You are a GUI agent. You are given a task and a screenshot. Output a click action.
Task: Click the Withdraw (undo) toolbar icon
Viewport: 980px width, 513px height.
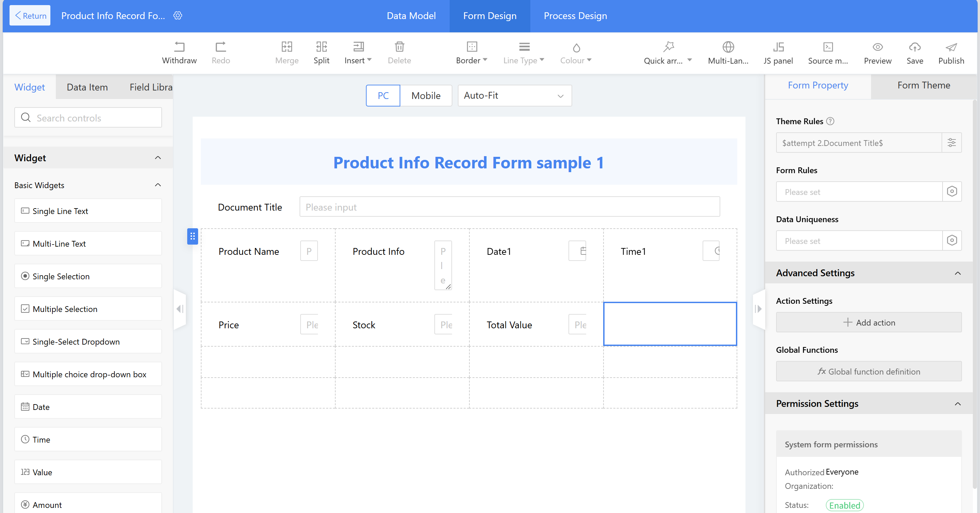tap(179, 47)
